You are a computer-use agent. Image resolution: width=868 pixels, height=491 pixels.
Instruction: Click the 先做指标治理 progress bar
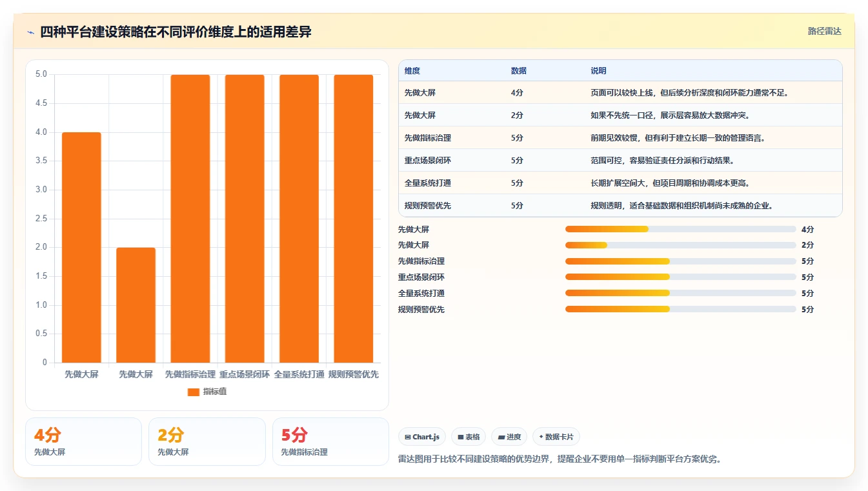(x=680, y=261)
